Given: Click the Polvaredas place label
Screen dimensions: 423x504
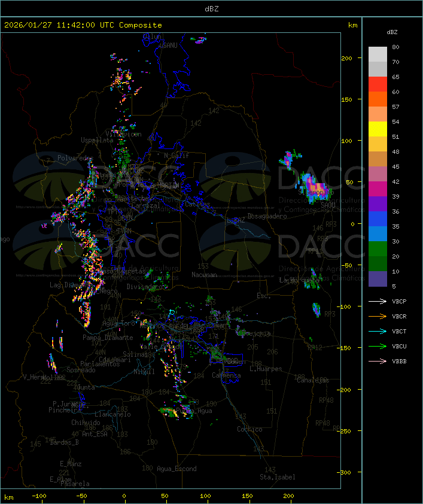Looking at the screenshot, I should point(75,158).
